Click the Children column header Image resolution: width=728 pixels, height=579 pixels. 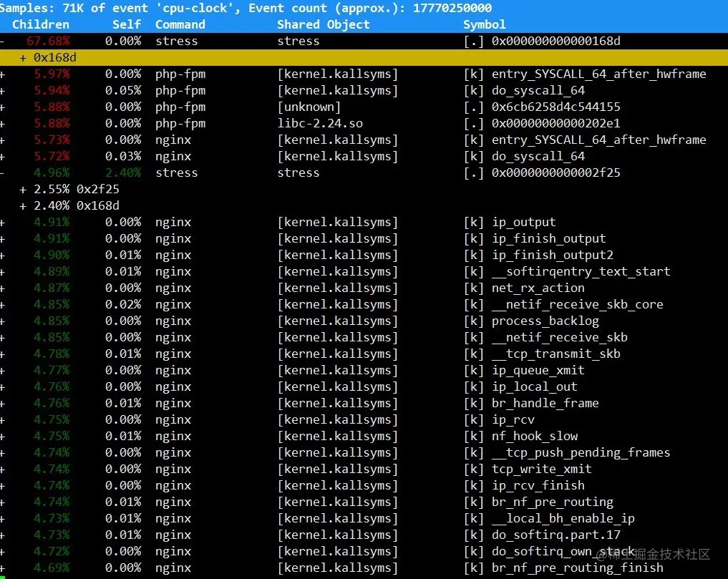tap(40, 24)
